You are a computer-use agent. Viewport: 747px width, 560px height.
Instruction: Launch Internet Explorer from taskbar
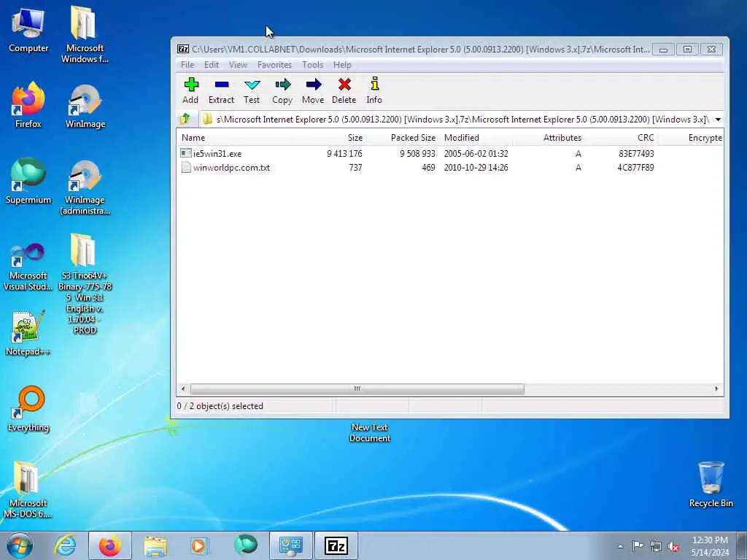click(65, 545)
